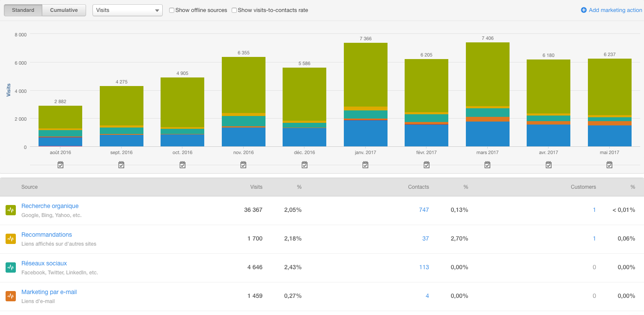Click the calendar icon under août 2016
The image size is (644, 315).
pos(60,165)
